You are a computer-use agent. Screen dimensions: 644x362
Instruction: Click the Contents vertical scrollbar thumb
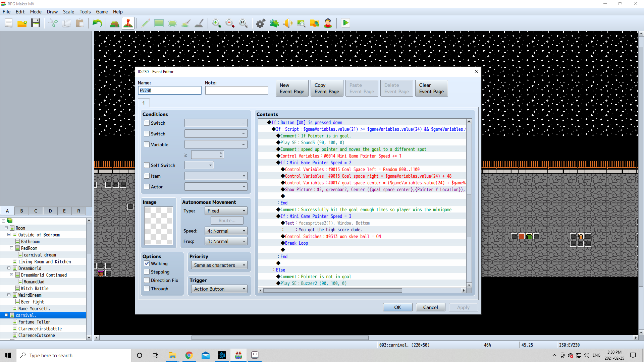pos(469,216)
